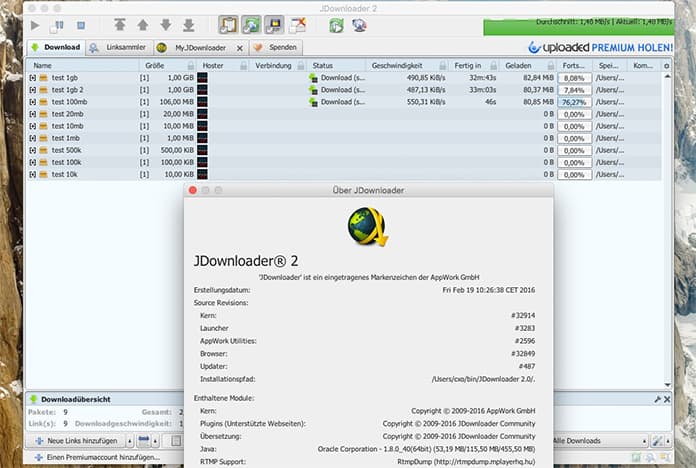696x468 pixels.
Task: Toggle silent mode window icon
Action: tap(297, 25)
